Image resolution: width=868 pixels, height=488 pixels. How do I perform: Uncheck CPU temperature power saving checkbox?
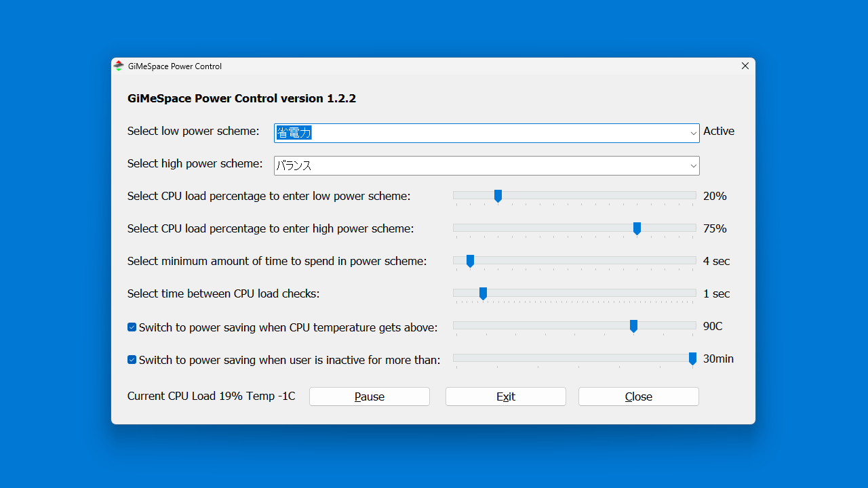point(132,327)
